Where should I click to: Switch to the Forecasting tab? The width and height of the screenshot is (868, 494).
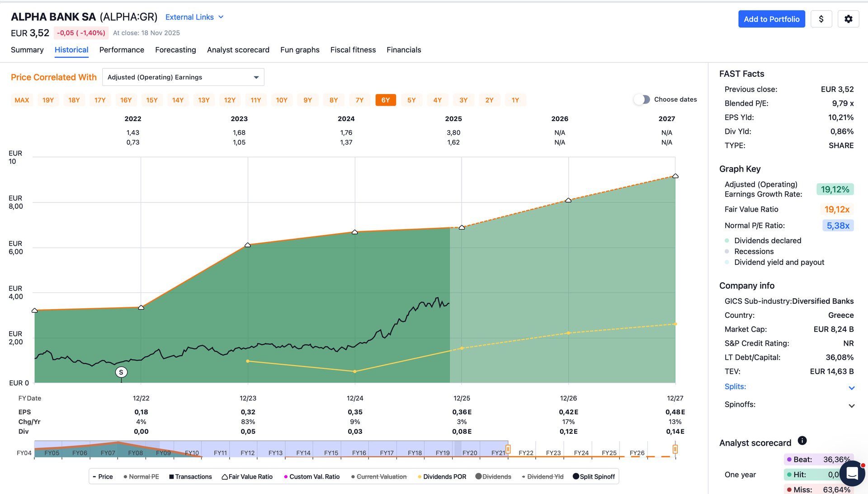click(x=175, y=50)
